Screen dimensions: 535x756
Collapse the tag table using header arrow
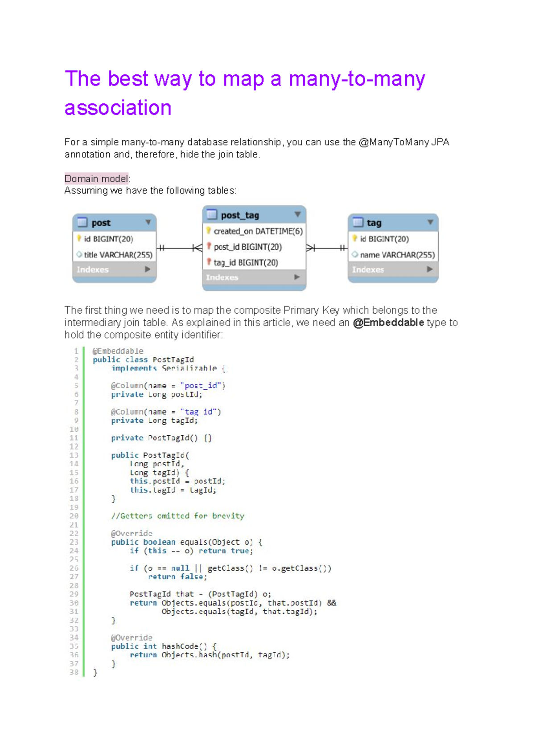[430, 222]
